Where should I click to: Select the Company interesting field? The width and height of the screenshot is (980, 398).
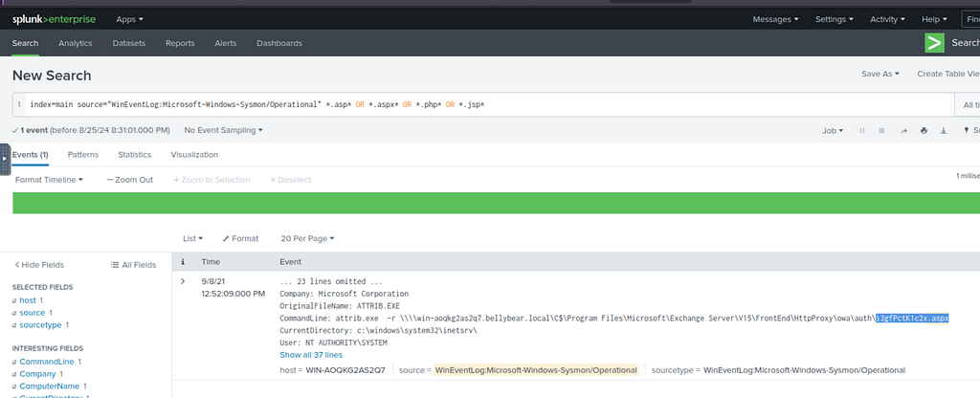(37, 374)
